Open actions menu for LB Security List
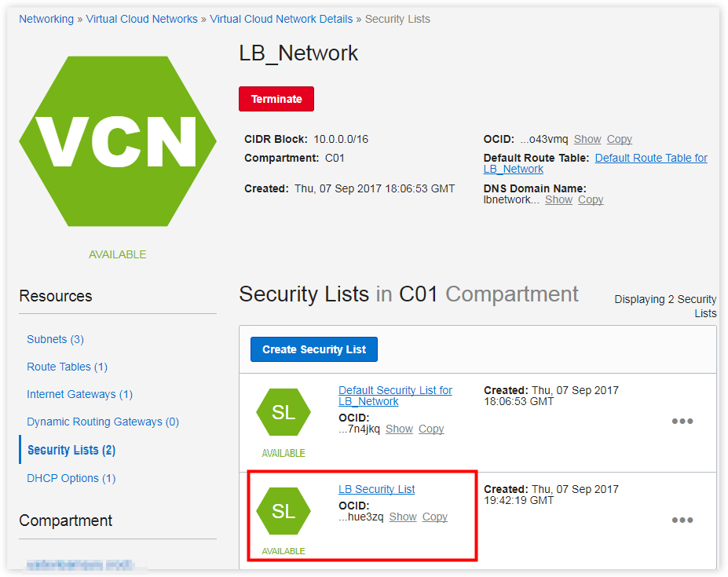Screen dimensions: 728x577 [682, 520]
